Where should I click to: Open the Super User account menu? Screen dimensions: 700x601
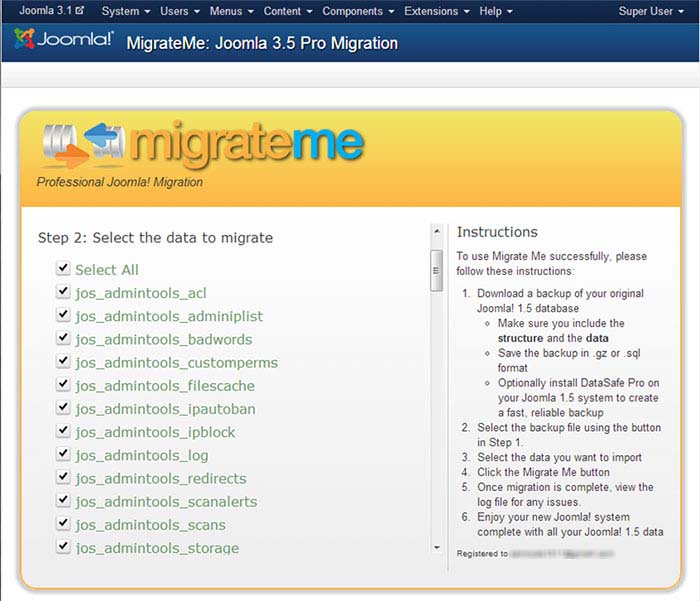[x=651, y=11]
